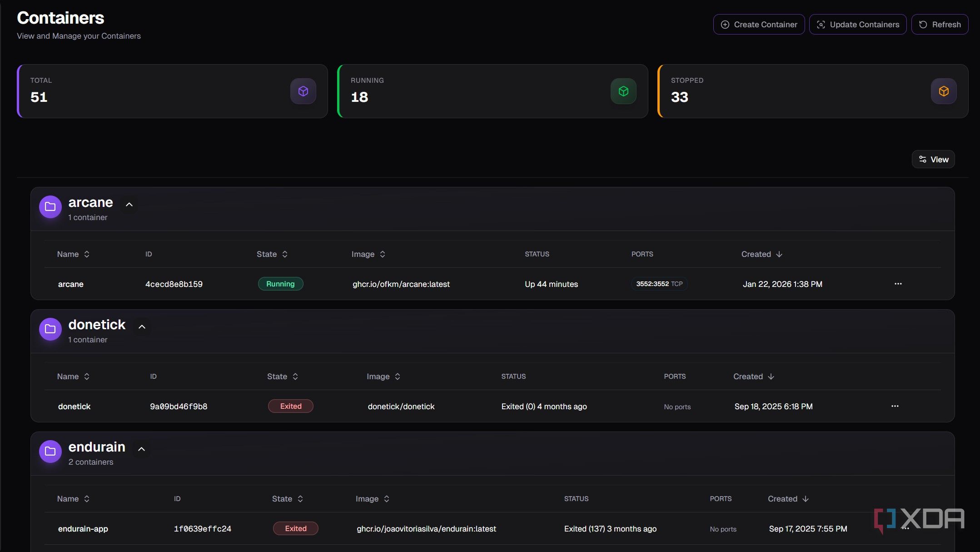Open the arcane container name link
Screen dimensions: 980x552
point(71,284)
